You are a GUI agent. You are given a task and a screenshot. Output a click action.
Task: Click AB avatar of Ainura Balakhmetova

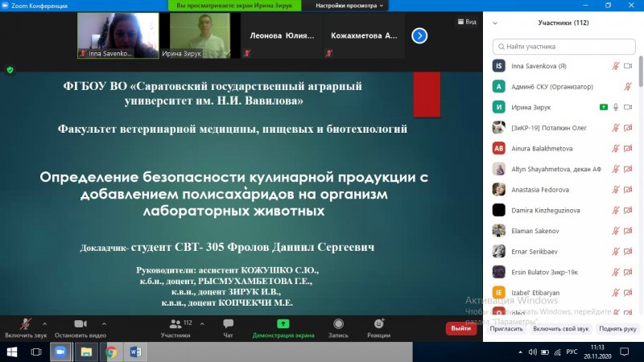(498, 148)
